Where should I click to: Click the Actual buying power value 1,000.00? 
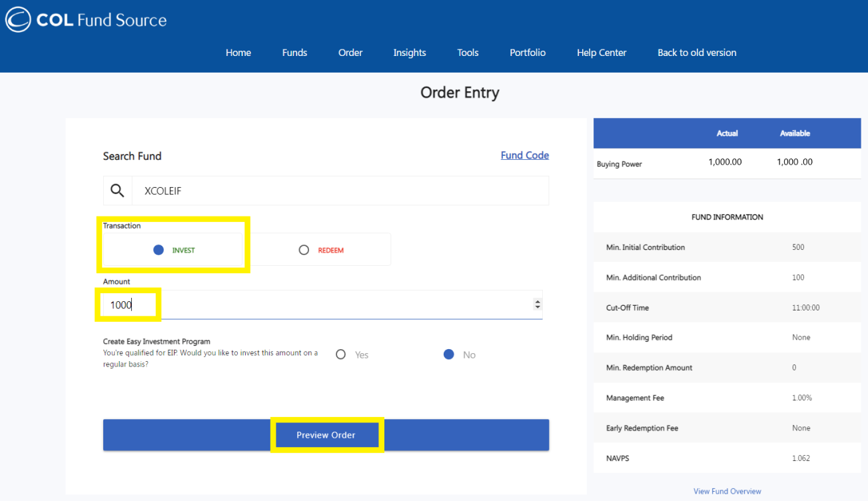point(725,162)
